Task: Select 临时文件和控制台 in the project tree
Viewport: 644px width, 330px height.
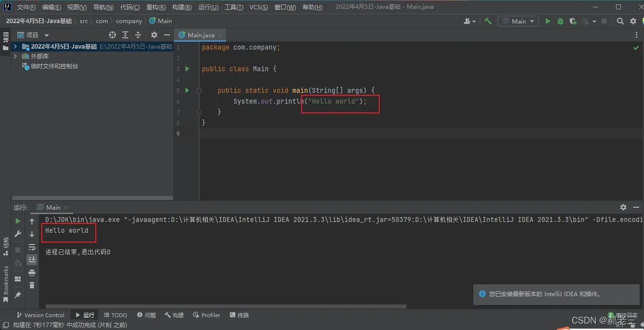Action: 54,66
